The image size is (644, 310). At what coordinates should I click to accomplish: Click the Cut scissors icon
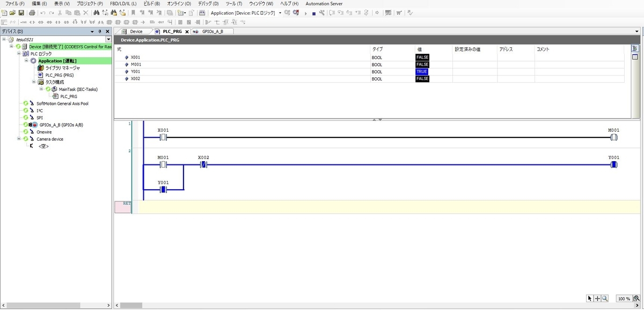click(60, 12)
